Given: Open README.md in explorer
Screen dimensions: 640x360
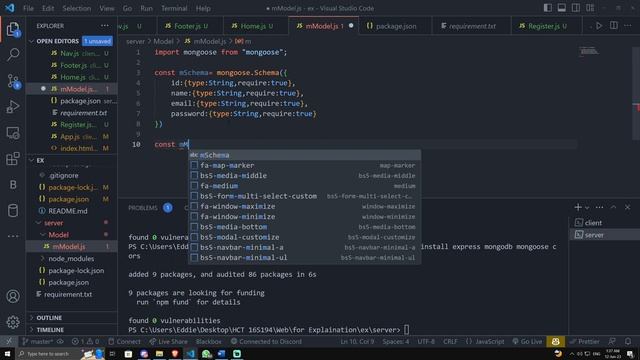Looking at the screenshot, I should (x=68, y=211).
